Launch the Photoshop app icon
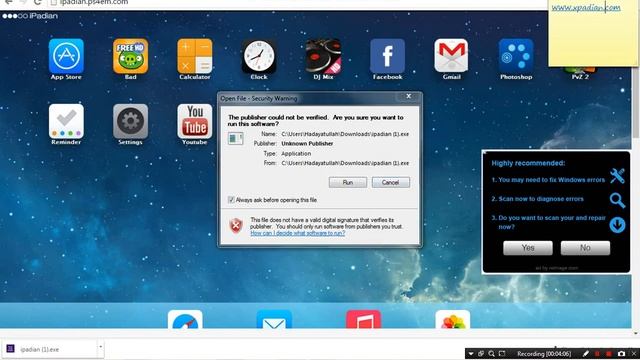 point(516,56)
